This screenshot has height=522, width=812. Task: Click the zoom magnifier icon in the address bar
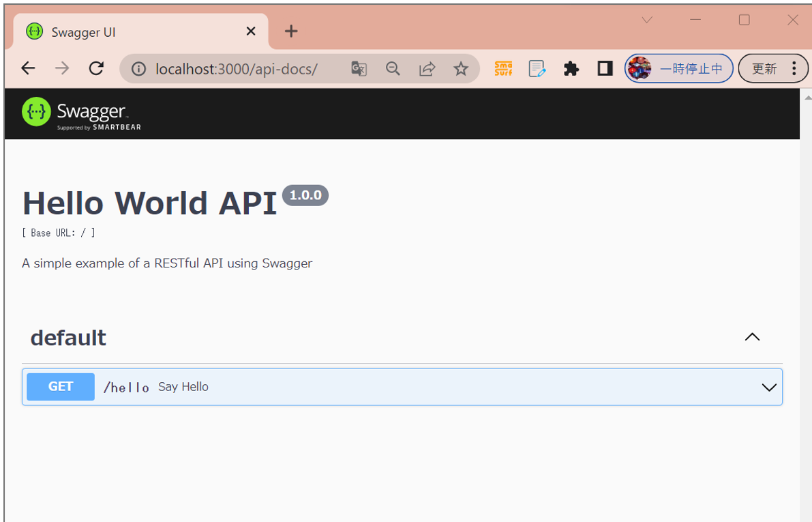click(393, 68)
